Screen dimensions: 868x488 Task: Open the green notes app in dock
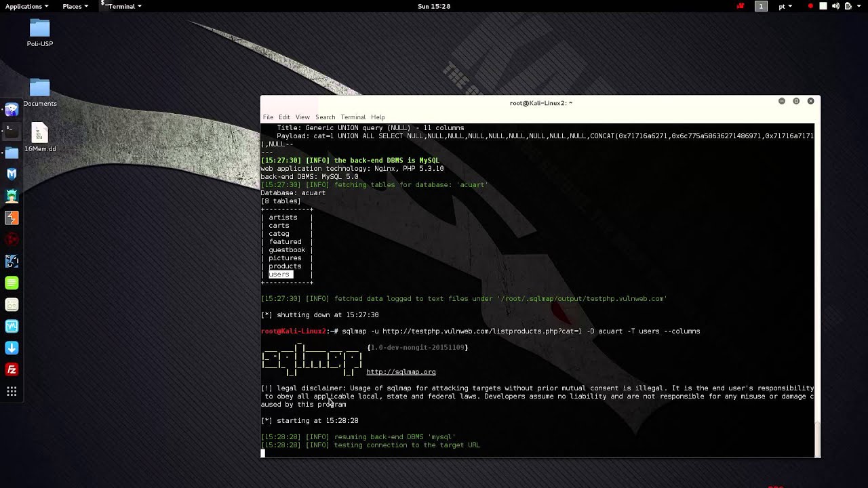[12, 283]
